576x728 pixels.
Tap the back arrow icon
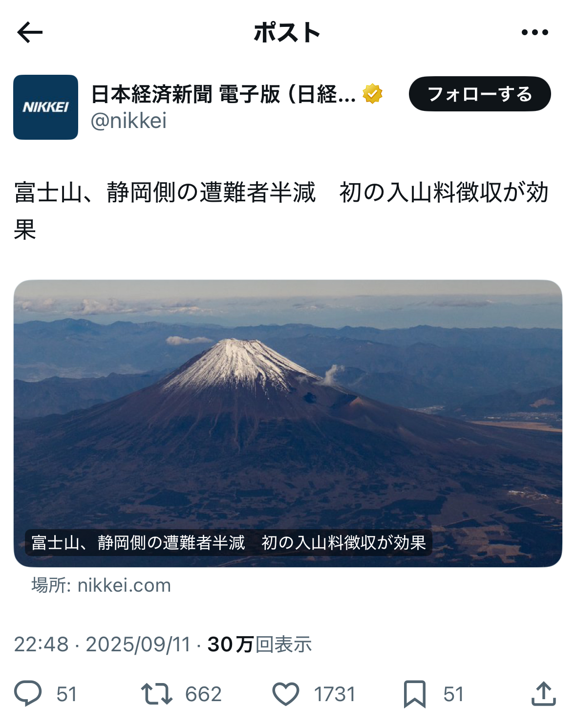pos(30,33)
